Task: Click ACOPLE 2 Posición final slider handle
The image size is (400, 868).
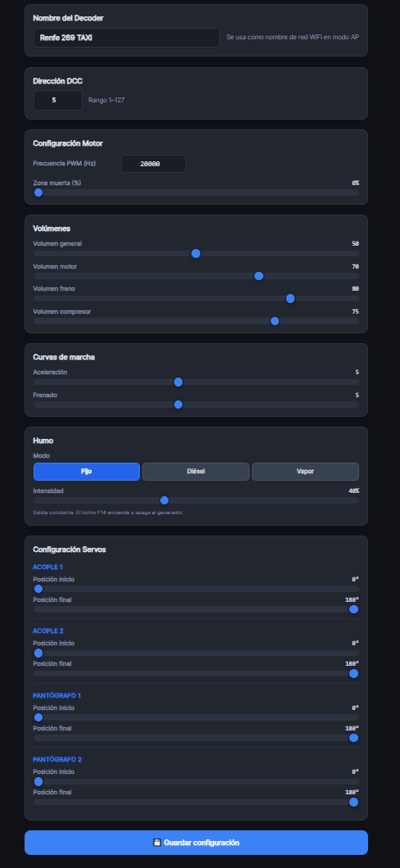Action: (x=354, y=674)
